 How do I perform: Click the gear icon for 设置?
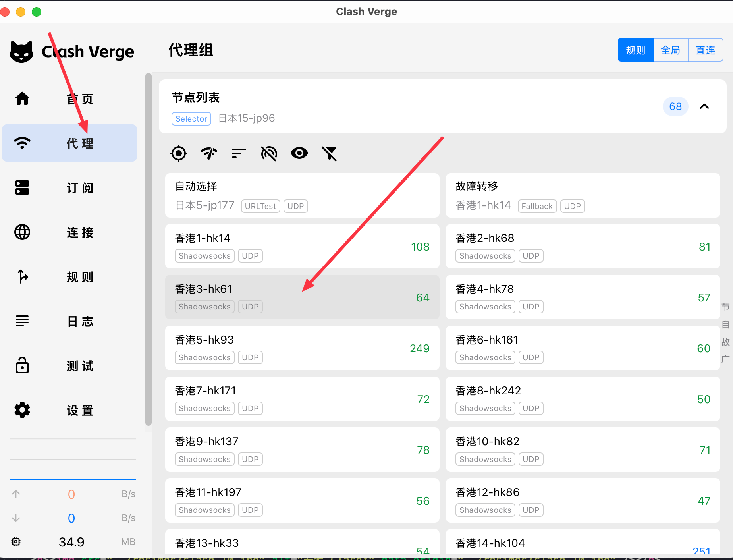click(22, 410)
